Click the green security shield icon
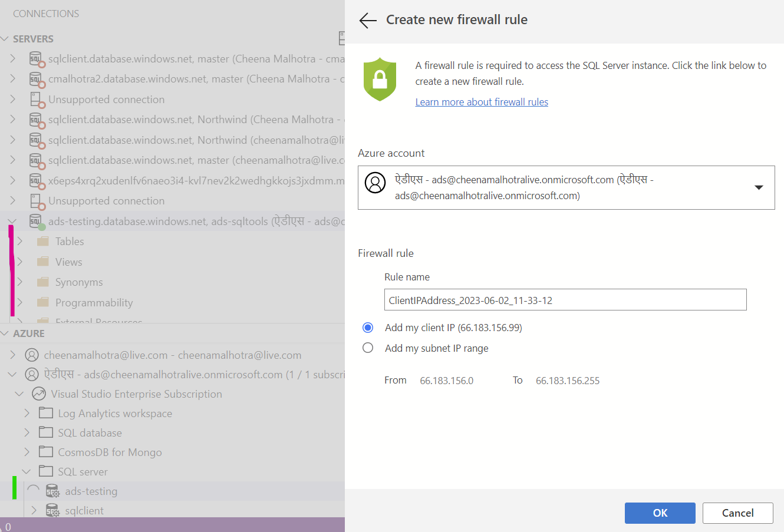 click(x=380, y=78)
